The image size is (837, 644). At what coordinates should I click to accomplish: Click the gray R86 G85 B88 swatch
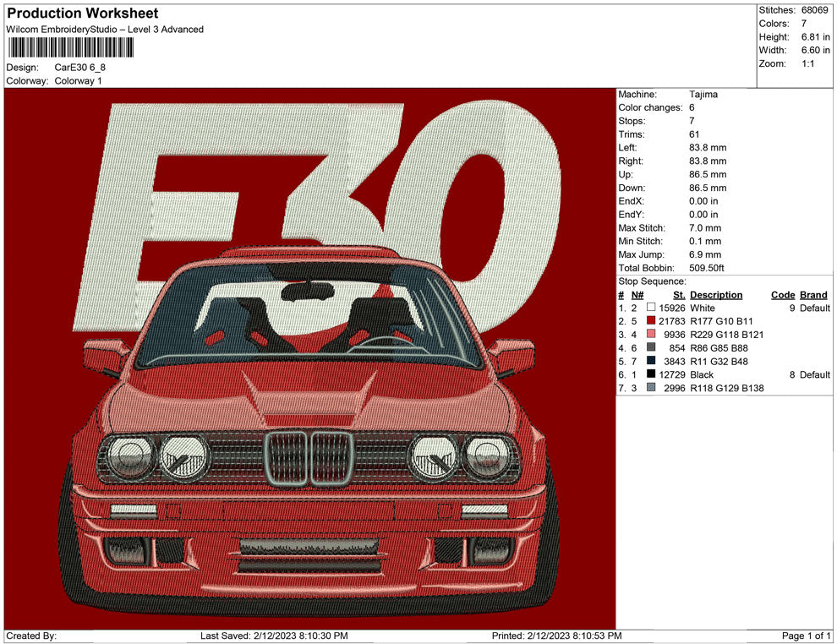(651, 347)
